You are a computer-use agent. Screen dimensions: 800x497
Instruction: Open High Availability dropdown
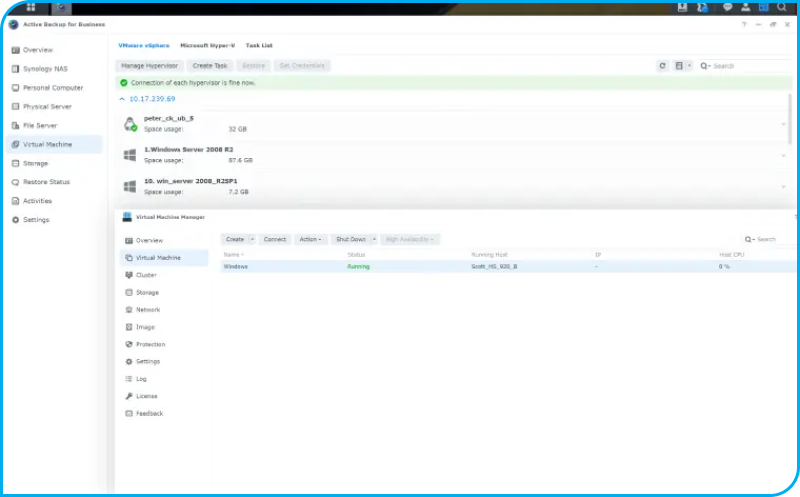pos(410,239)
